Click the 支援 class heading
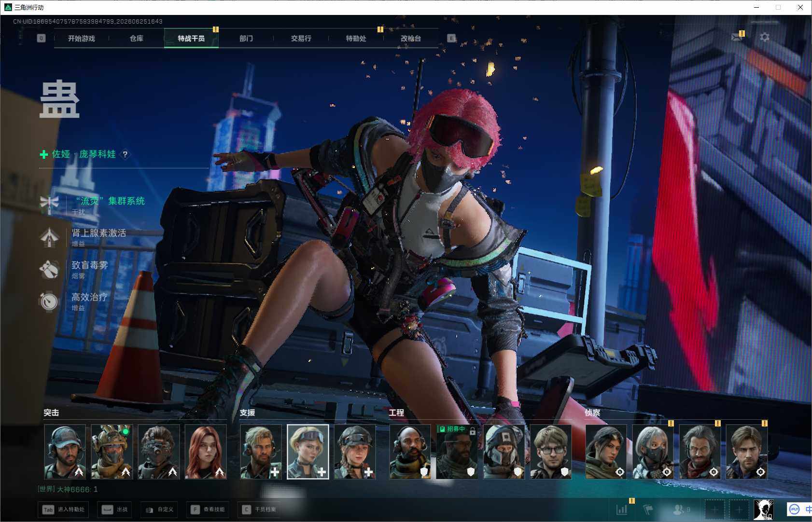 (x=247, y=413)
